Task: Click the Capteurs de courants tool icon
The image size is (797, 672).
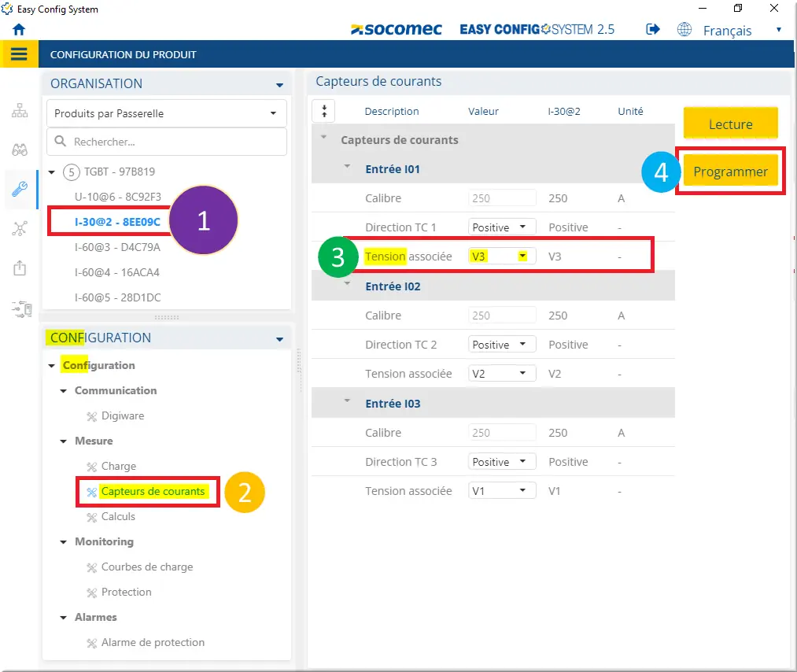Action: click(x=91, y=492)
